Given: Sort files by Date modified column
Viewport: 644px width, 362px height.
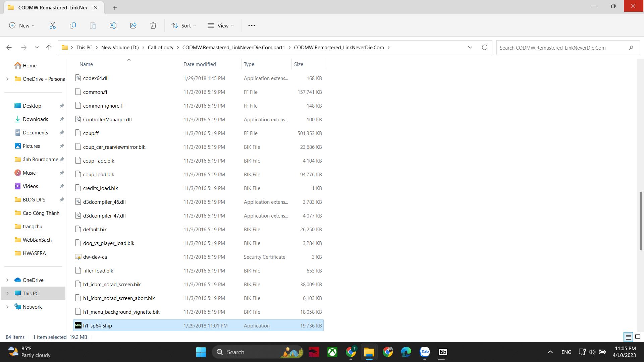Looking at the screenshot, I should [x=200, y=64].
